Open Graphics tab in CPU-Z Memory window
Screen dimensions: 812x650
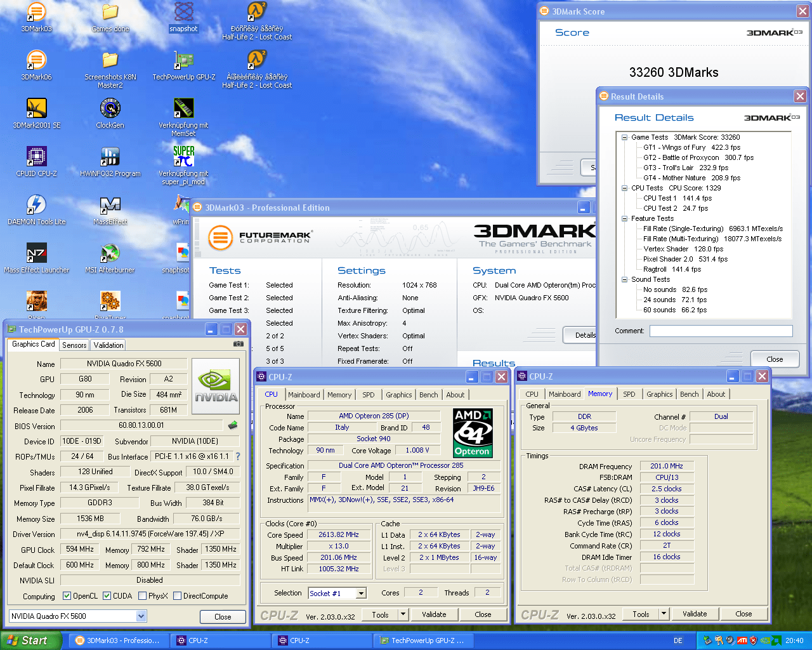point(659,394)
